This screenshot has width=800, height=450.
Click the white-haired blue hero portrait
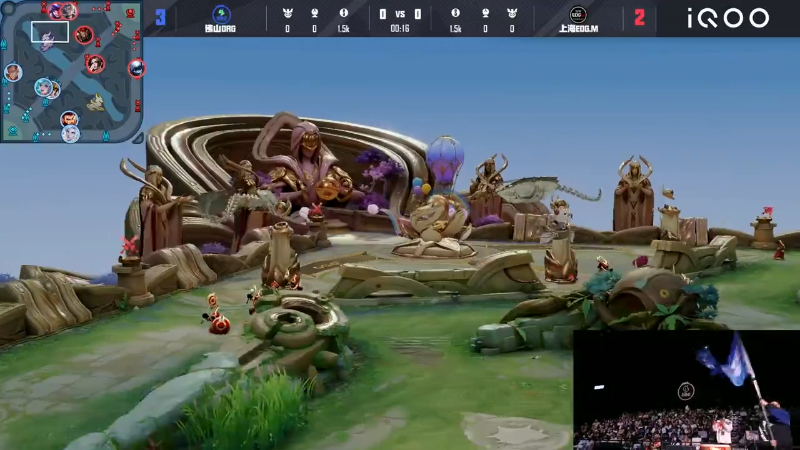pos(70,134)
